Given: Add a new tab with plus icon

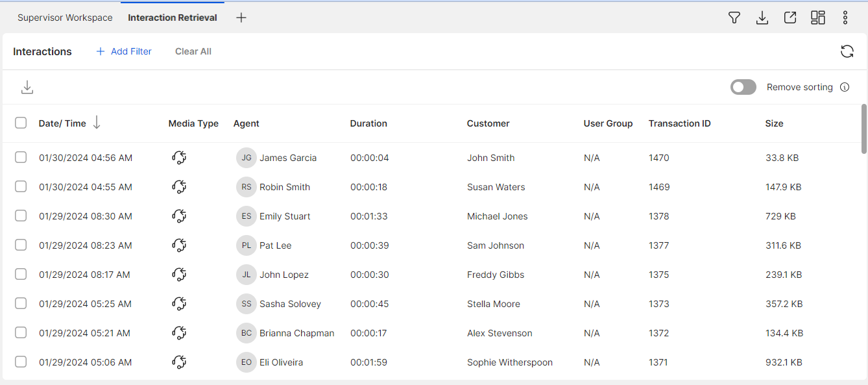Looking at the screenshot, I should 241,18.
